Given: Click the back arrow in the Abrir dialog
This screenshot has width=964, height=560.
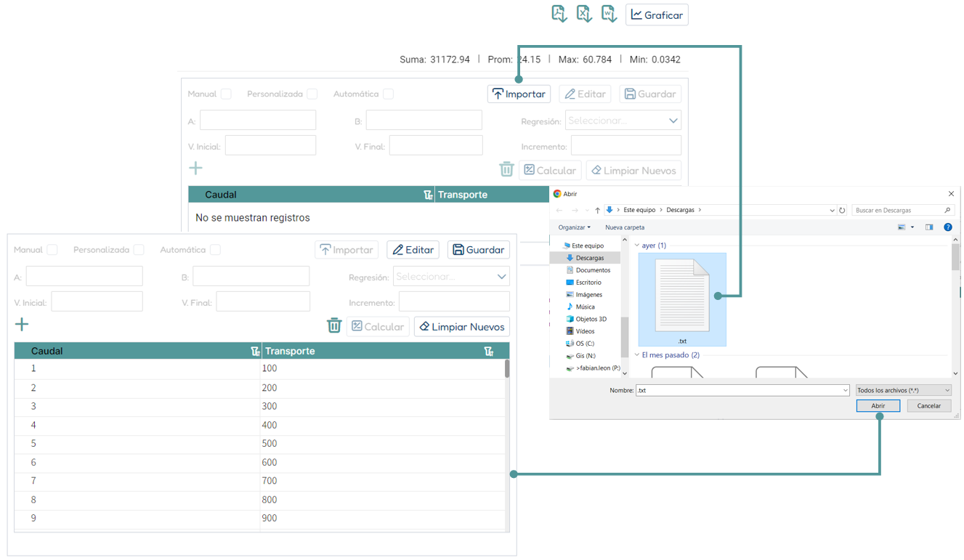Looking at the screenshot, I should [559, 210].
